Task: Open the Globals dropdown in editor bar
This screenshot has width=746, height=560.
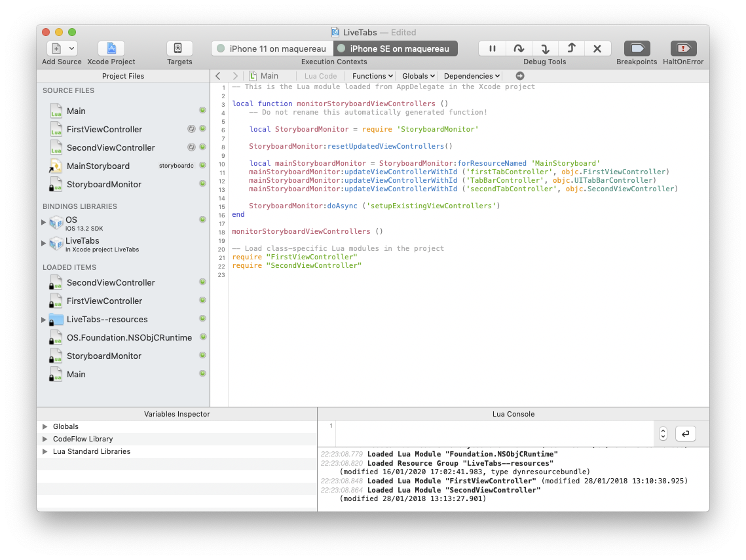Action: point(419,76)
